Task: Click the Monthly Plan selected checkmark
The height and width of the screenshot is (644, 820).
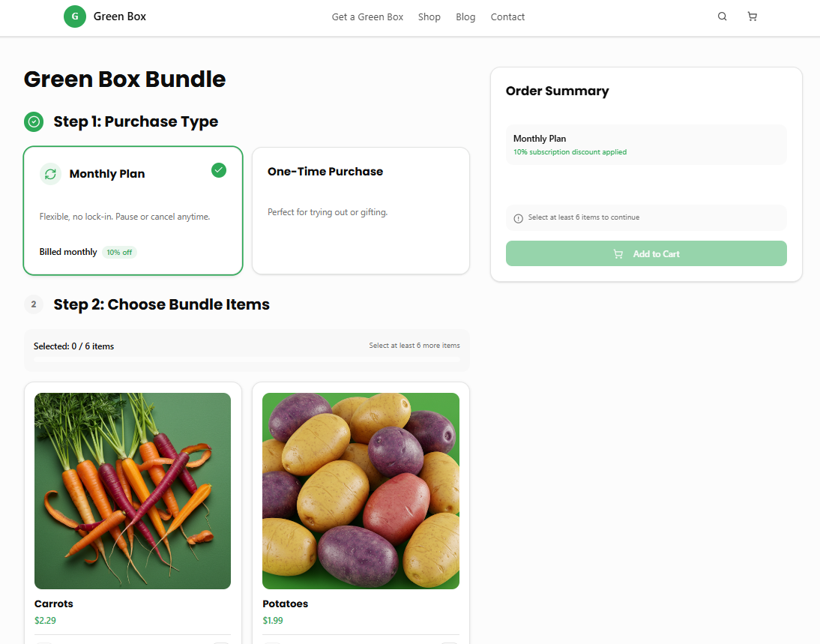Action: pyautogui.click(x=219, y=170)
